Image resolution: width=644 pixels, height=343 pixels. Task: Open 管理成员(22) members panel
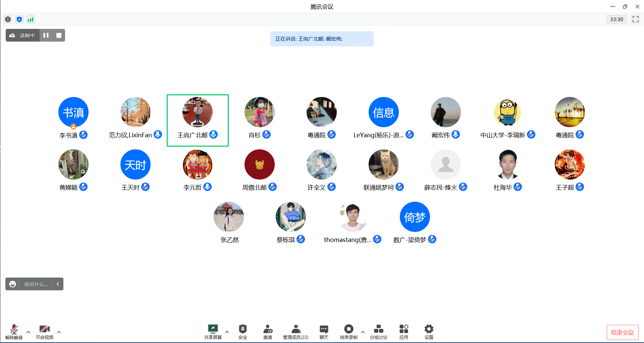[296, 332]
